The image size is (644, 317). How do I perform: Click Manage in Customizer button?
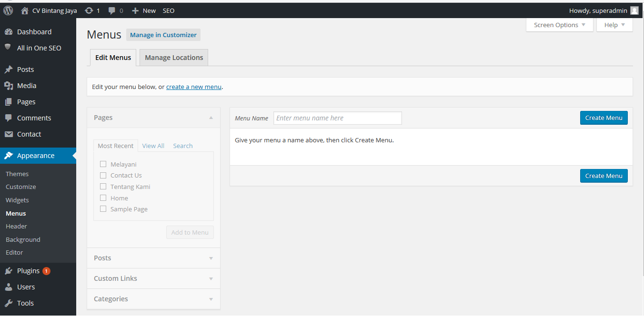163,35
